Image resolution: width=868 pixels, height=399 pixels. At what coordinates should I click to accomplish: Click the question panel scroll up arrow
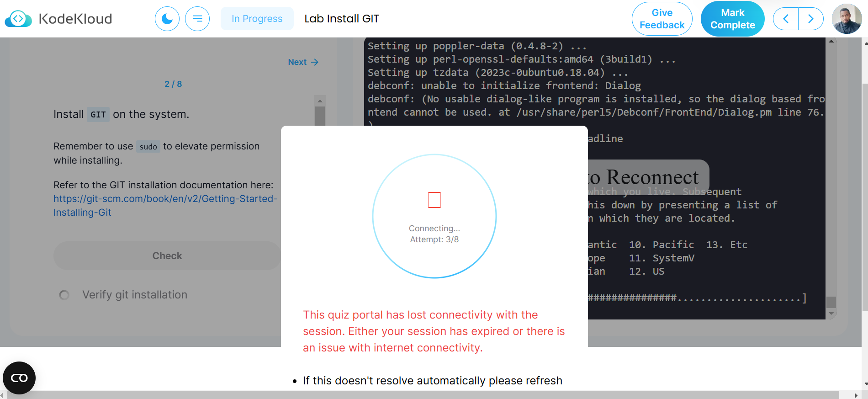(320, 101)
